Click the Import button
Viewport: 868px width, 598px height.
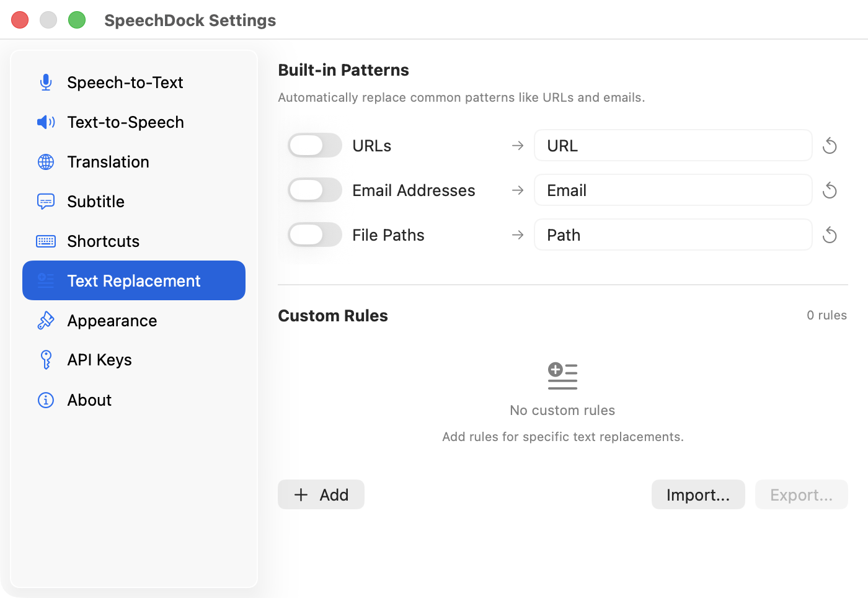(698, 494)
